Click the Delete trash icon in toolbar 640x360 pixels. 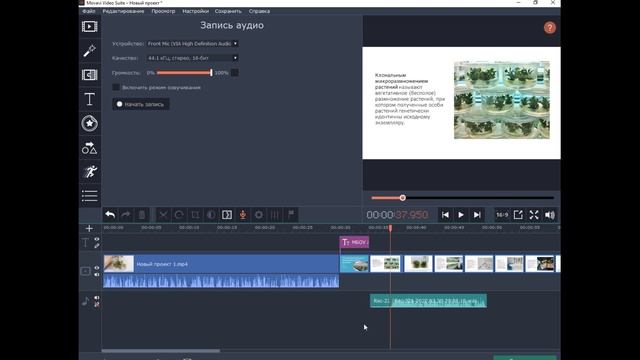[142, 215]
